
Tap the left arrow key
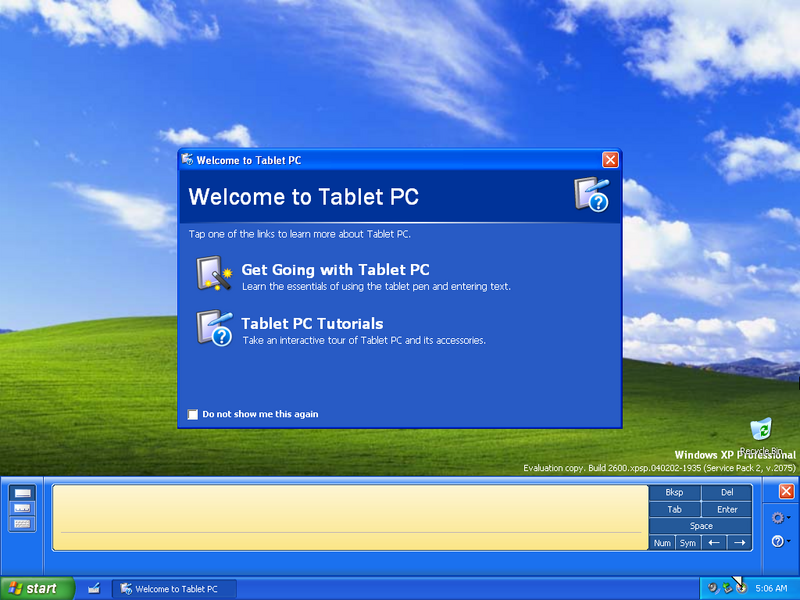coord(714,543)
